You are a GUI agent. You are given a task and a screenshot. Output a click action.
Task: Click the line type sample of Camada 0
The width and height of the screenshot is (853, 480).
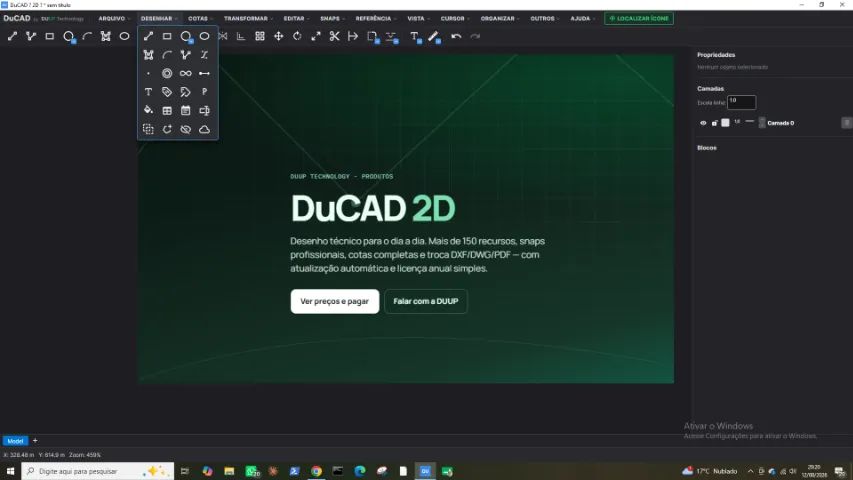coord(750,122)
